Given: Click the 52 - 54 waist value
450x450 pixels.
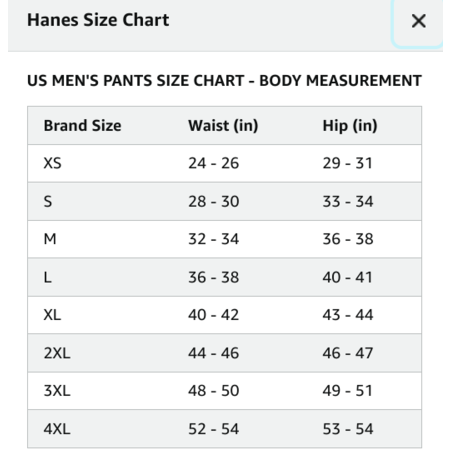Looking at the screenshot, I should pos(214,429).
